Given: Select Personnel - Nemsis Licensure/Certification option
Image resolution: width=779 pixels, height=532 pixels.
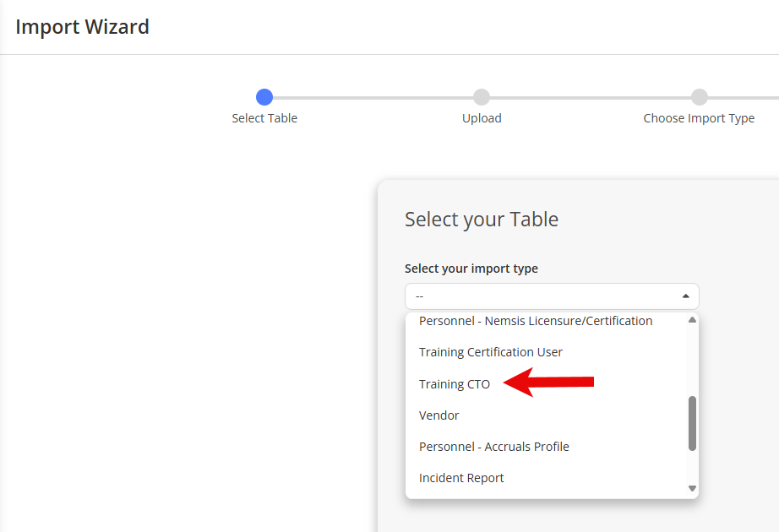Looking at the screenshot, I should (546, 322).
